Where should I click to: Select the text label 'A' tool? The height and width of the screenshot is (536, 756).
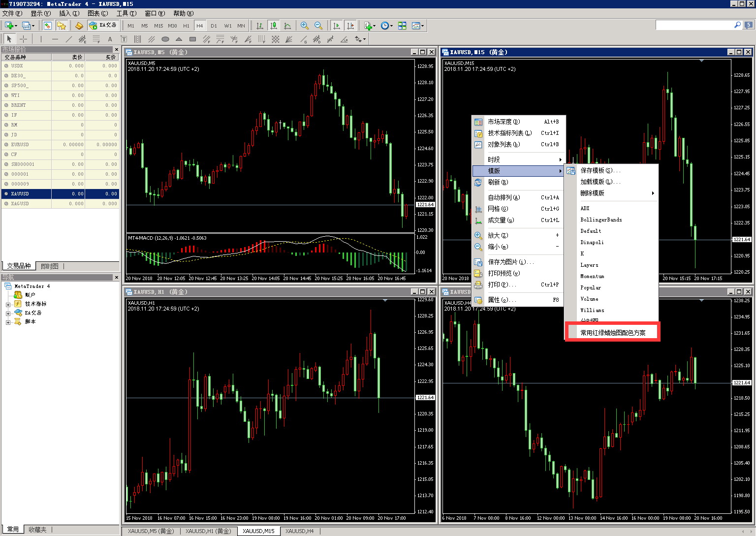pyautogui.click(x=110, y=39)
